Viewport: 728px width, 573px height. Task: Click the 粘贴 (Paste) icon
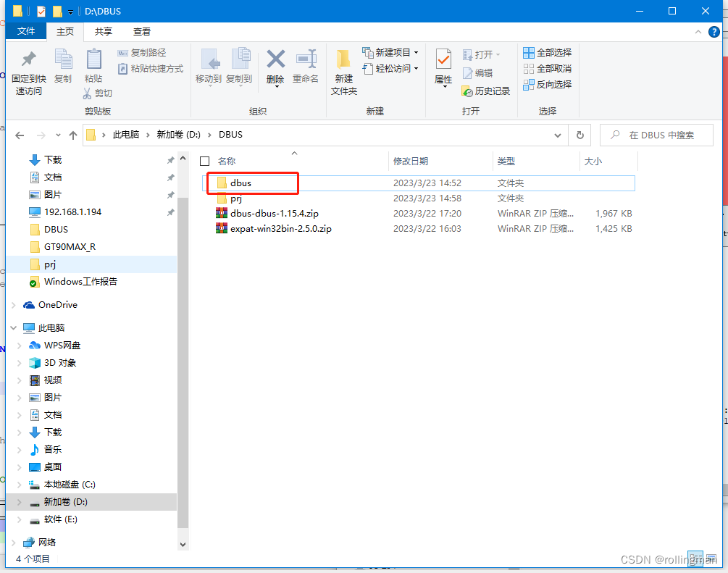[x=93, y=64]
